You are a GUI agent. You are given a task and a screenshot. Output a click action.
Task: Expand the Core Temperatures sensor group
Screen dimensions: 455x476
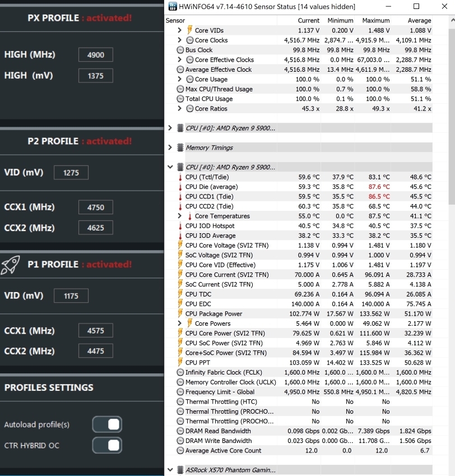point(179,216)
